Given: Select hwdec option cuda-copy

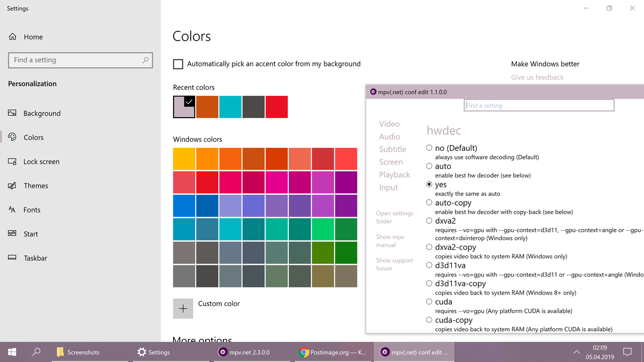Looking at the screenshot, I should 429,320.
